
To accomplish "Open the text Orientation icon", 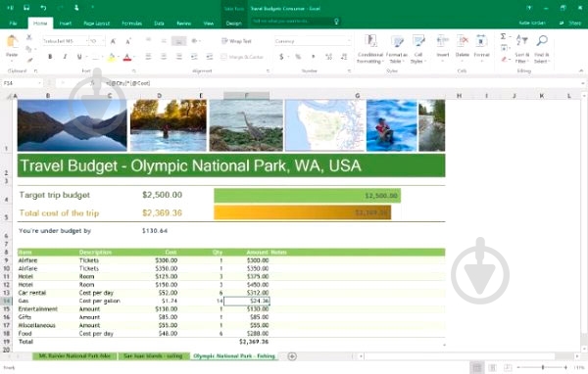I will click(195, 40).
